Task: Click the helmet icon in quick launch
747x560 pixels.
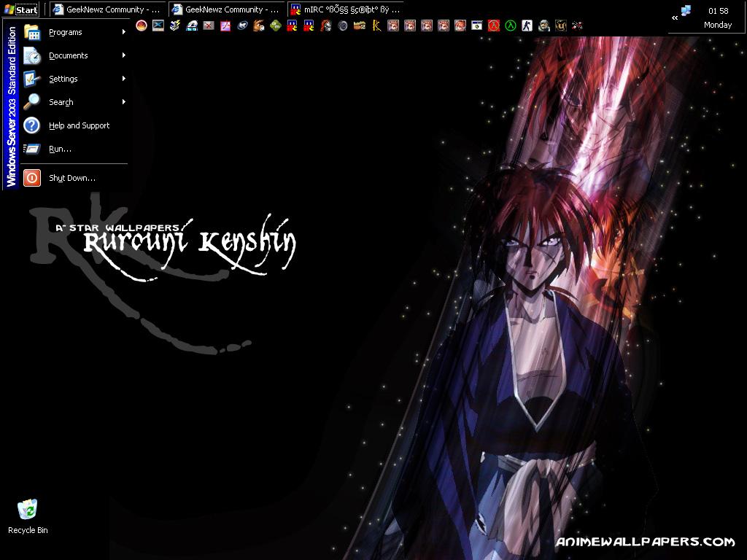Action: [x=326, y=26]
